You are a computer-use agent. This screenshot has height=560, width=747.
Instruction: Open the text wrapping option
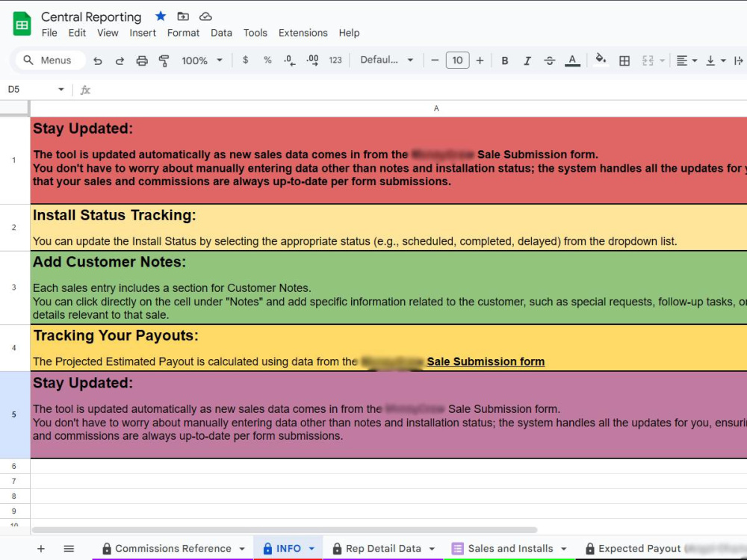739,60
